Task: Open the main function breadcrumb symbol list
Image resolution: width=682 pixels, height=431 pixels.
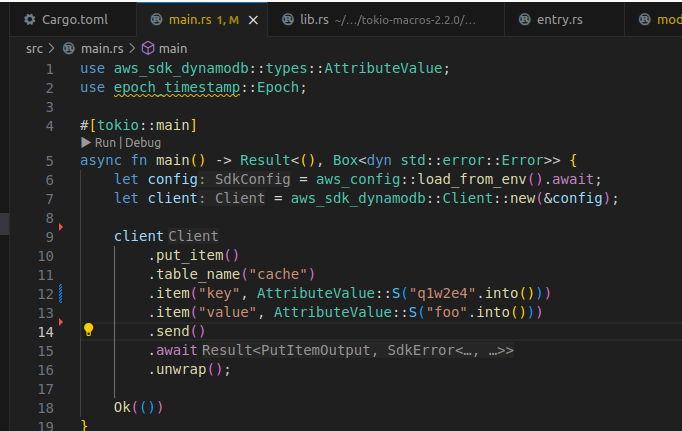Action: point(172,48)
